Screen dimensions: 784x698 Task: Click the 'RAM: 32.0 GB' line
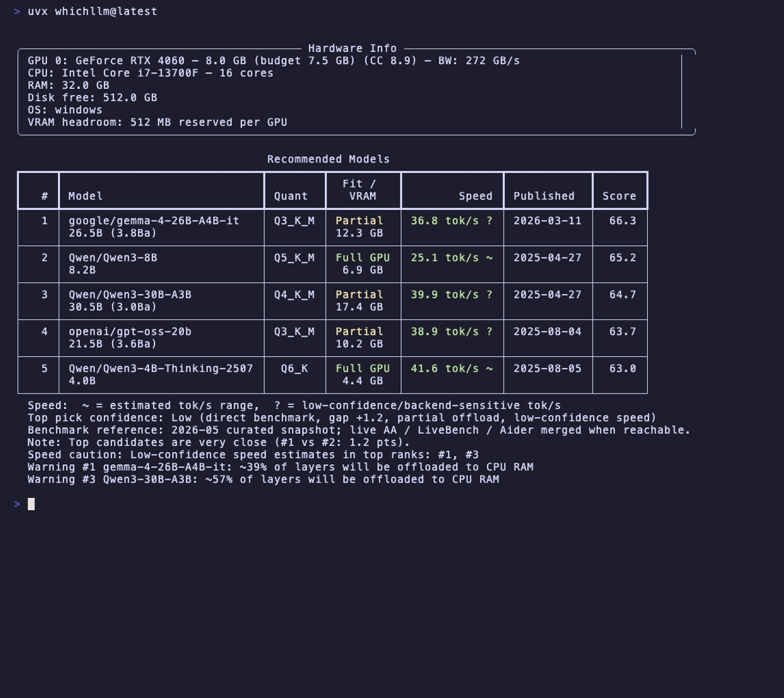click(69, 86)
